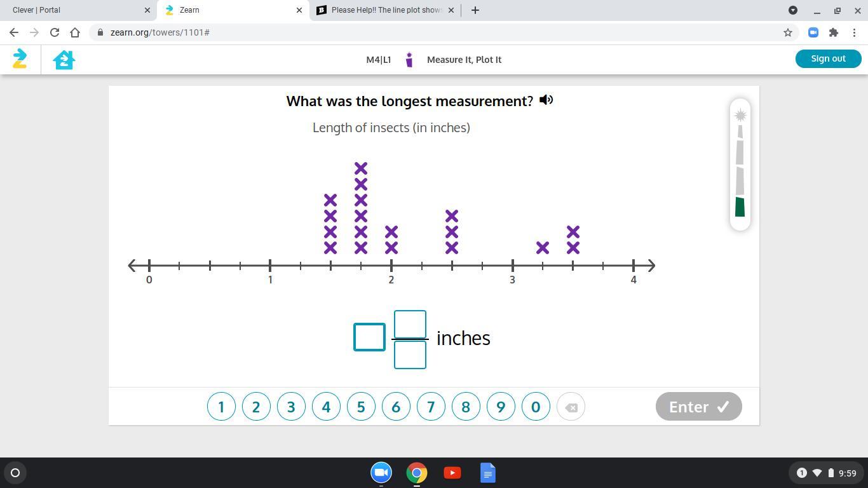Switch to Please Help line plot tab
The image size is (868, 488).
[385, 10]
